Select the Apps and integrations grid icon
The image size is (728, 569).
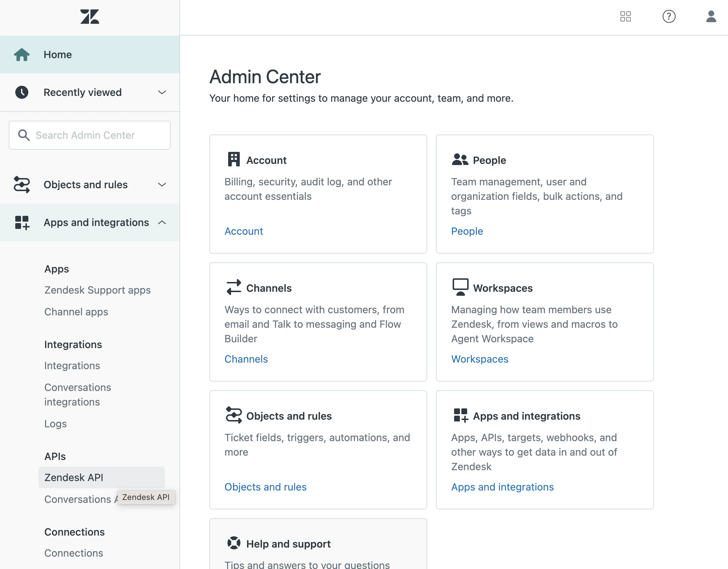[x=21, y=222]
